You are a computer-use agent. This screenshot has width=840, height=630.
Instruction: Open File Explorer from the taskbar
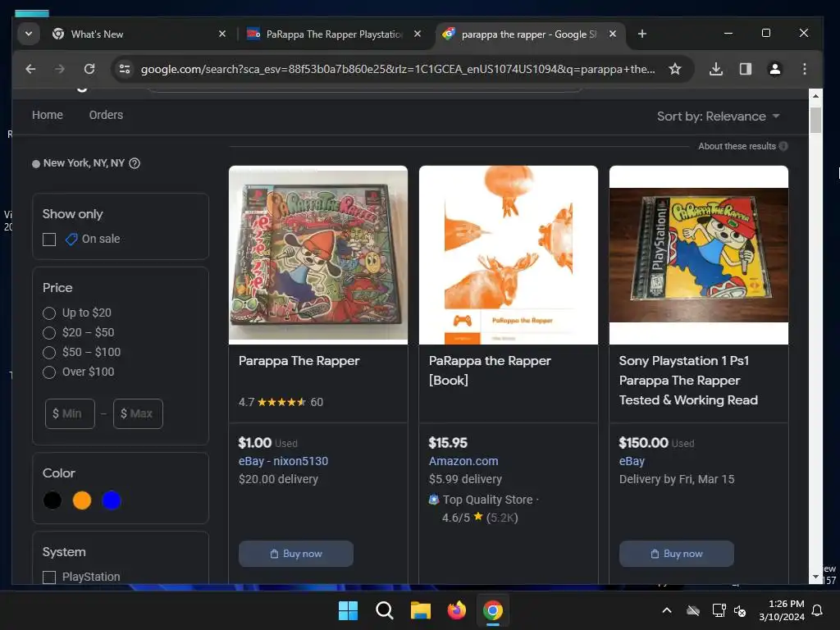click(x=421, y=610)
